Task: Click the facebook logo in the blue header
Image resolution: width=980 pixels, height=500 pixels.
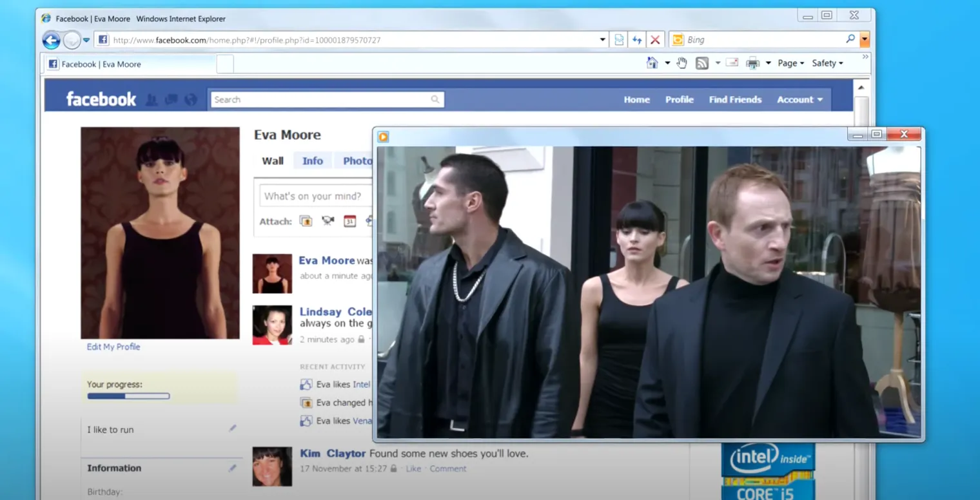Action: 101,99
